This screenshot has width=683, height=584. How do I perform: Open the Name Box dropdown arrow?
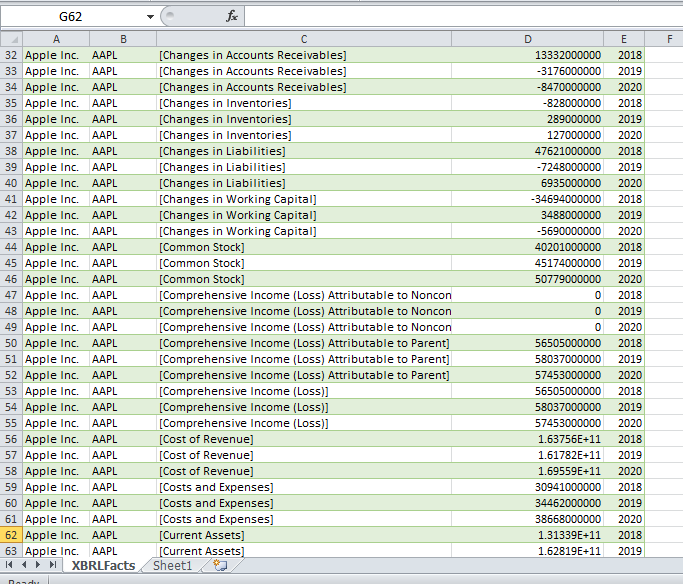pyautogui.click(x=150, y=17)
